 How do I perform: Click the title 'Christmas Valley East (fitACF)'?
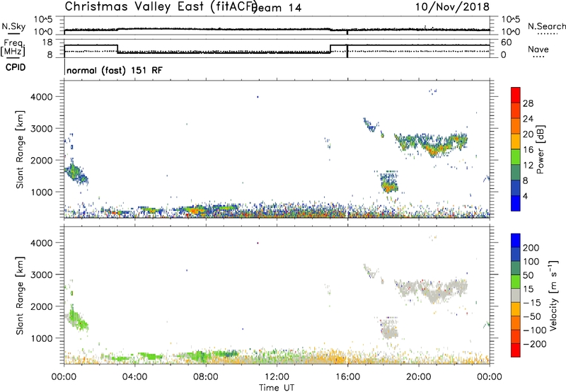(161, 6)
